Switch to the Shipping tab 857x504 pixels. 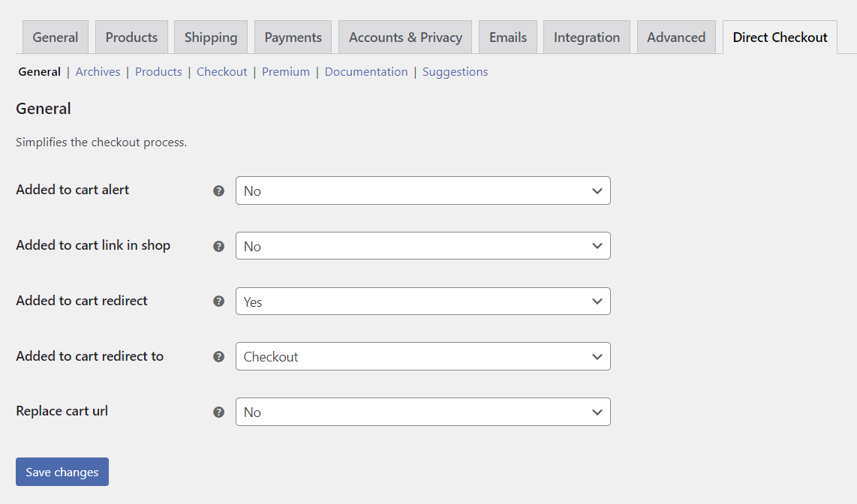click(x=210, y=36)
